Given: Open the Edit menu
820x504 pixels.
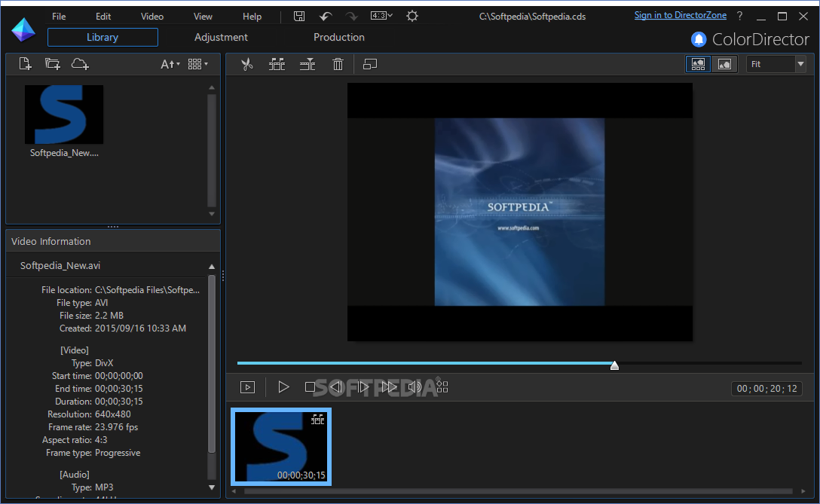Looking at the screenshot, I should 103,17.
